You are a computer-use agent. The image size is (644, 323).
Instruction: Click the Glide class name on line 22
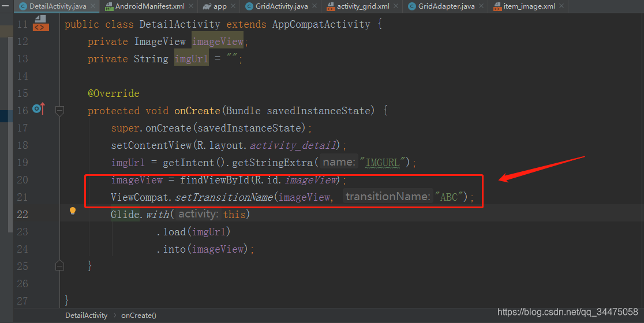125,214
